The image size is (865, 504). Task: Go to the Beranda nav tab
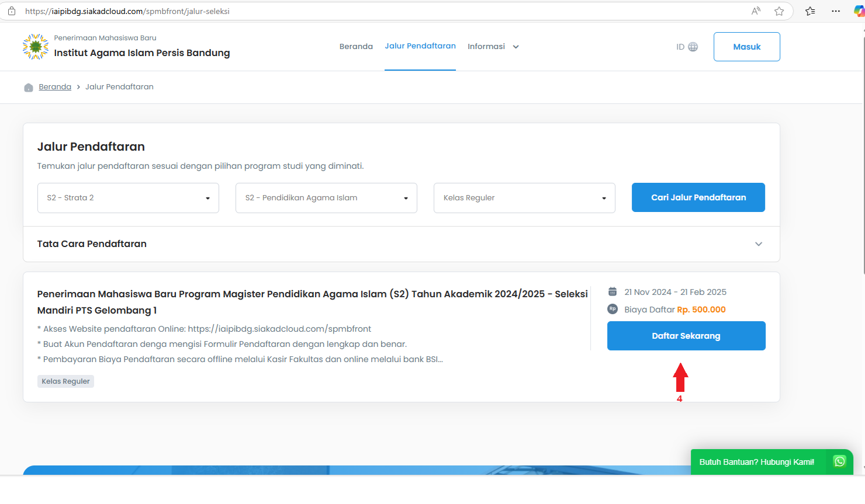pyautogui.click(x=356, y=47)
